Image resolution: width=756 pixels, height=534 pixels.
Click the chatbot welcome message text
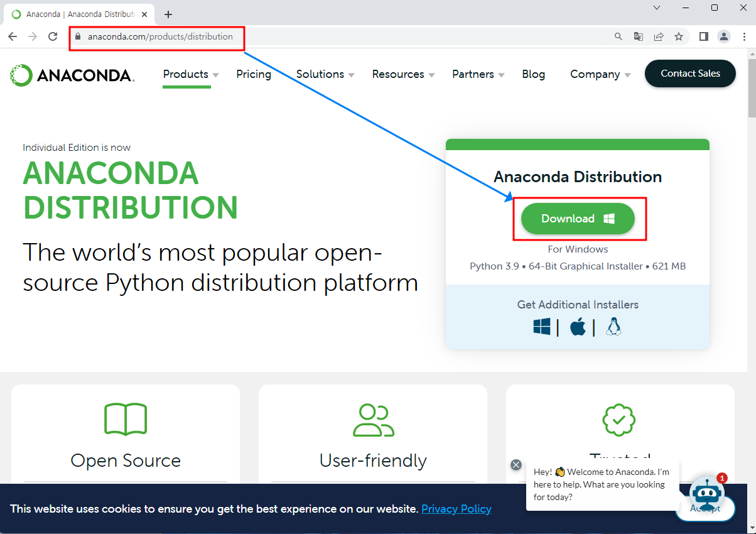pos(602,484)
